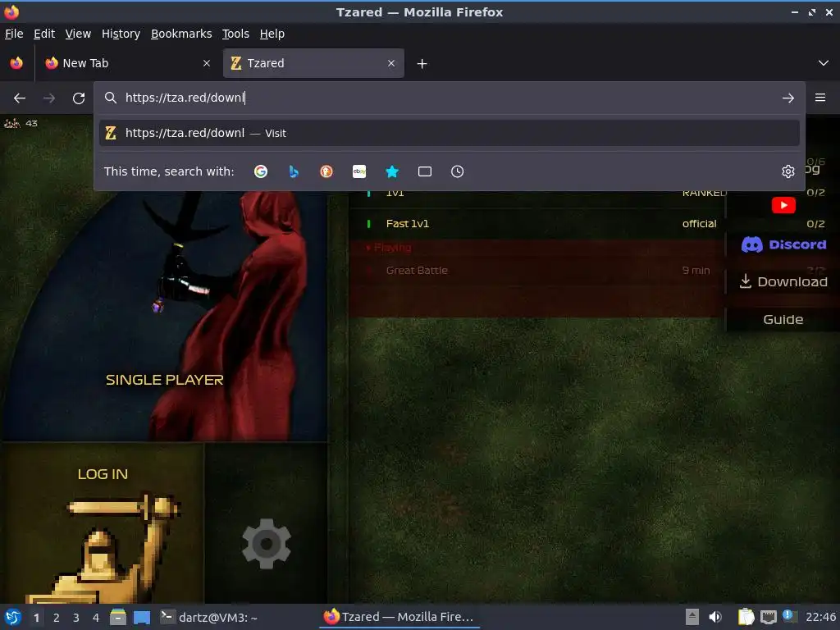Search with eBay this time

[359, 171]
